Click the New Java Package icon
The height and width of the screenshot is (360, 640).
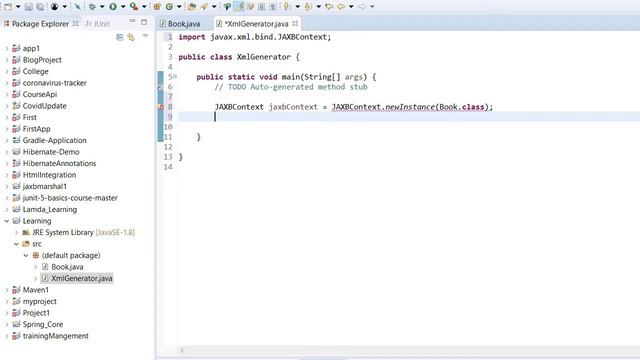pos(157,7)
